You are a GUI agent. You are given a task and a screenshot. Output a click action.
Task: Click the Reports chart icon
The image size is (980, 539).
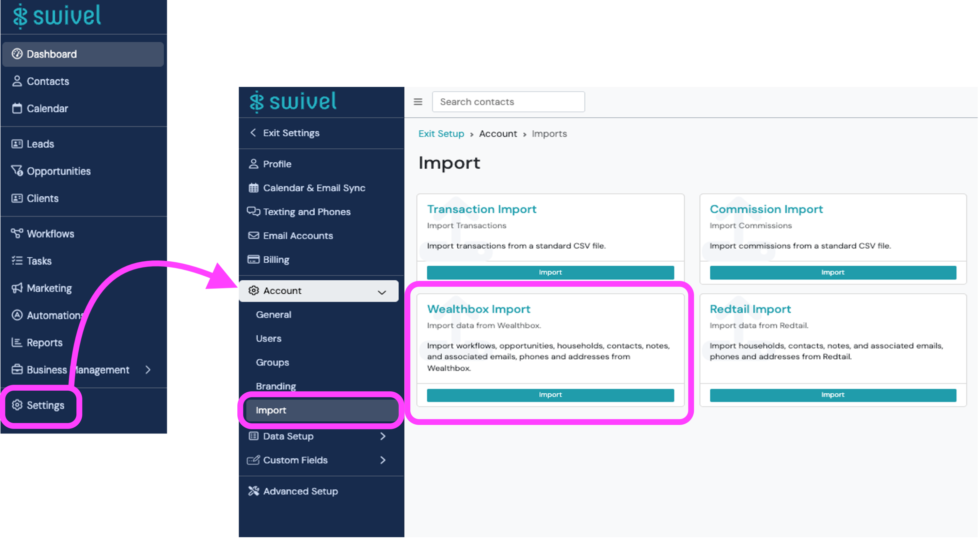(x=17, y=343)
